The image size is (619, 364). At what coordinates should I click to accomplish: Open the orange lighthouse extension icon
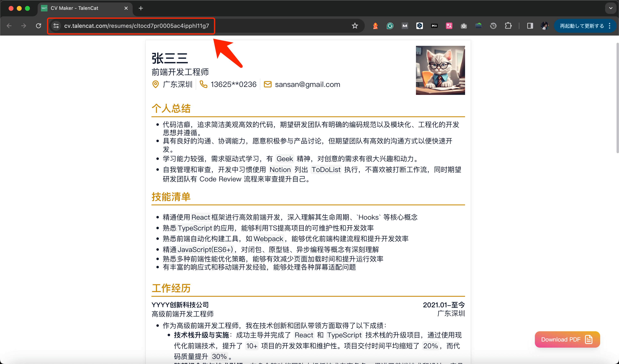[x=375, y=26]
